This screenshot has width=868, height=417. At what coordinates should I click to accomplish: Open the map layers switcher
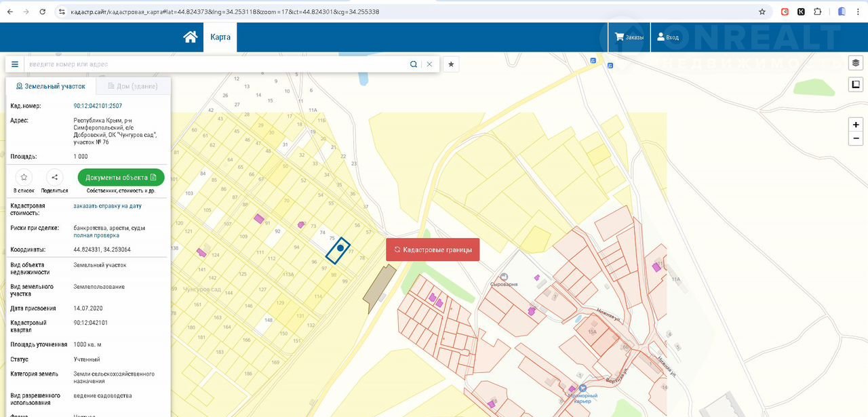point(856,63)
